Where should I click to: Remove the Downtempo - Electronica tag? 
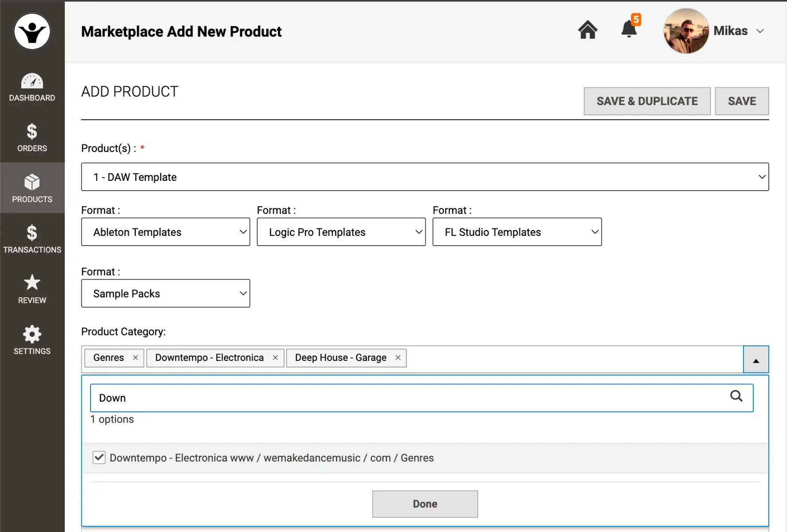(x=275, y=358)
